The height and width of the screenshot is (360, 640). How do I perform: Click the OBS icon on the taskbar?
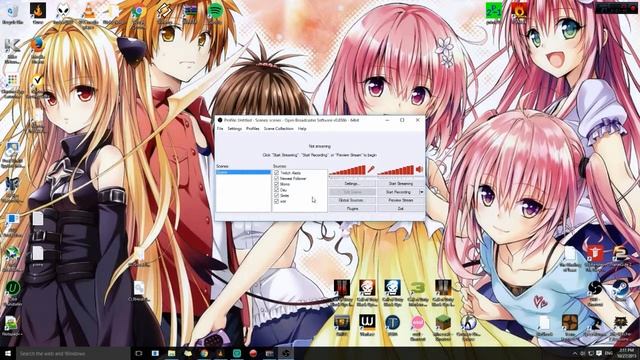click(286, 353)
